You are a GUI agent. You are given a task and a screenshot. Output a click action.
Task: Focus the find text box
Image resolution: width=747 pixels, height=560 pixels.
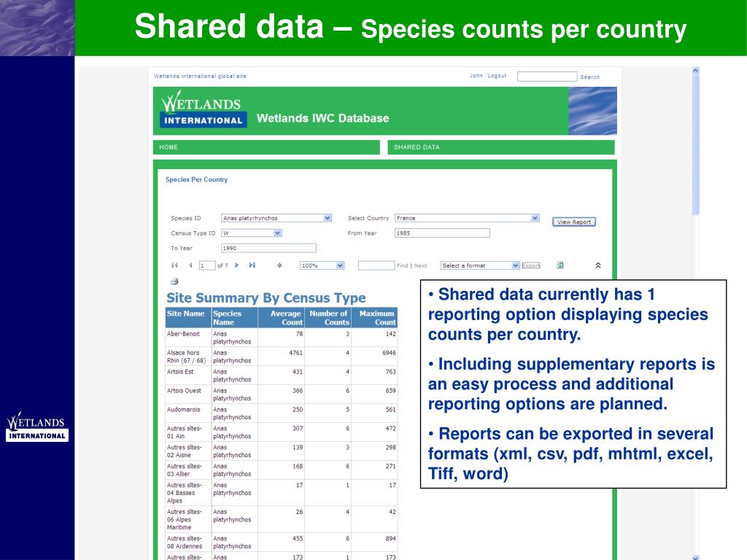click(x=376, y=265)
